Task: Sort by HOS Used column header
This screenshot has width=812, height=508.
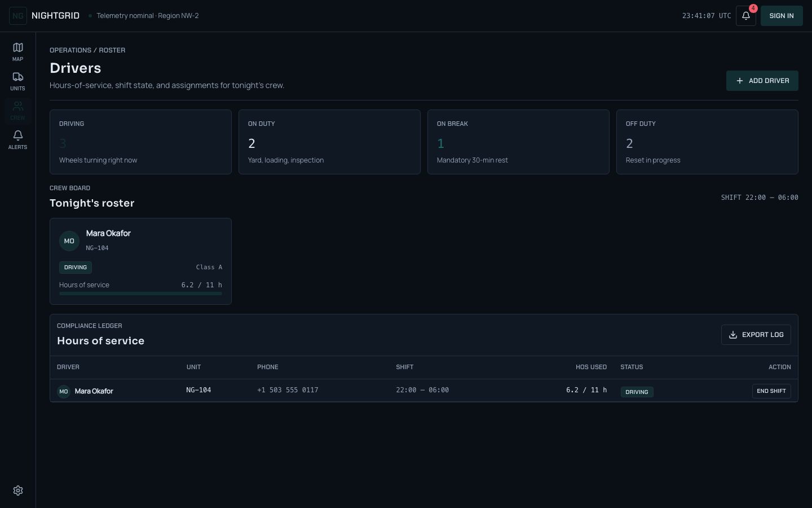Action: [x=591, y=367]
